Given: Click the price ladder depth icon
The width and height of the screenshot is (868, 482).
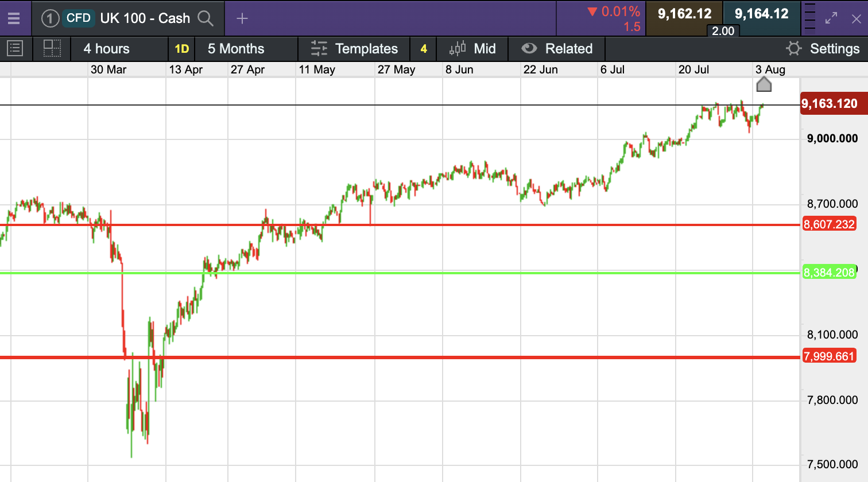Looking at the screenshot, I should coord(809,18).
